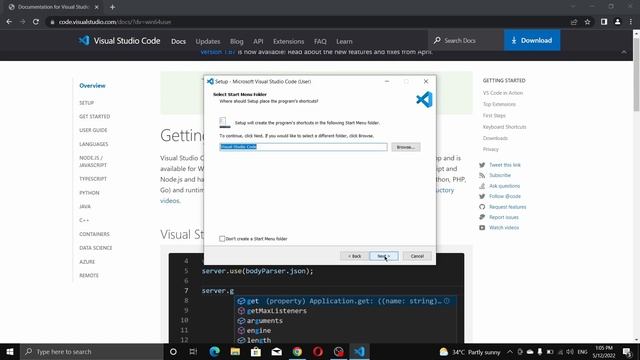The width and height of the screenshot is (640, 360).
Task: Open a new browser tab
Action: pos(112,7)
